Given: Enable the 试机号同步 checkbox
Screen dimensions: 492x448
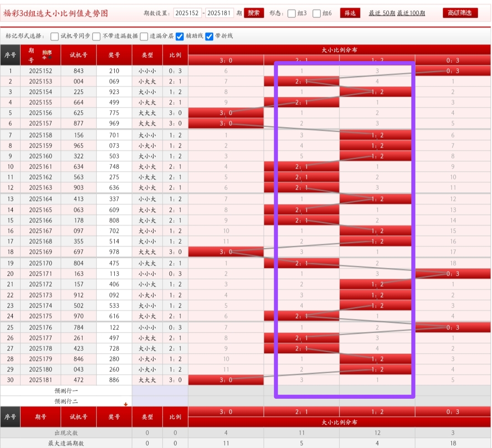Looking at the screenshot, I should [x=55, y=36].
